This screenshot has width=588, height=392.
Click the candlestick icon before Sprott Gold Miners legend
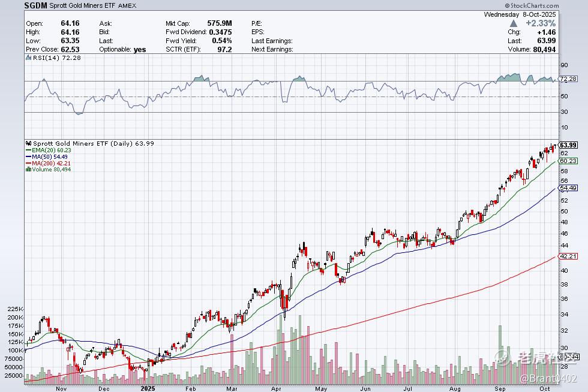point(29,143)
